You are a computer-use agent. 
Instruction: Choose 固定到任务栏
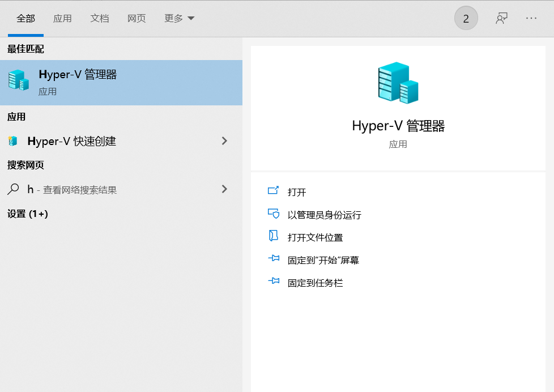pos(315,283)
